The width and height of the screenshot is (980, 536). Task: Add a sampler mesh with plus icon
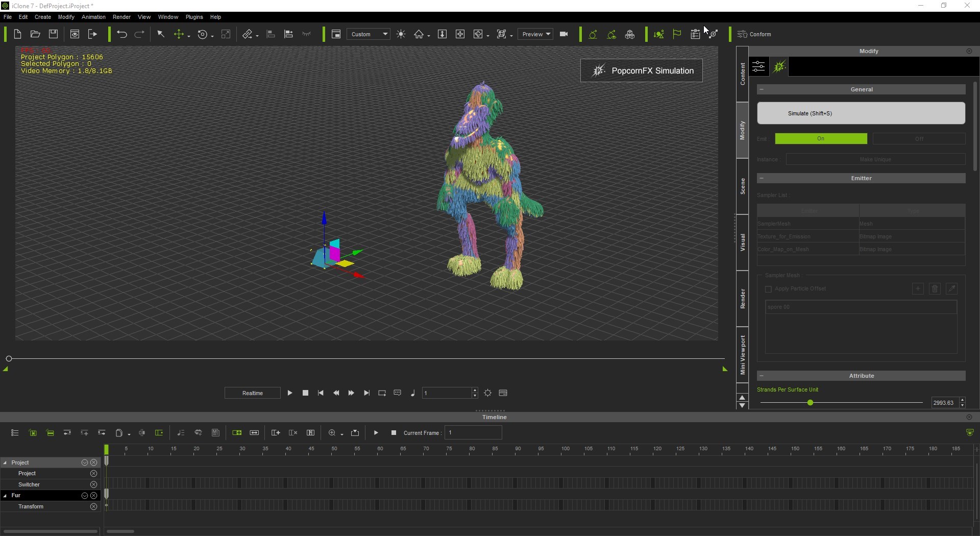(918, 289)
